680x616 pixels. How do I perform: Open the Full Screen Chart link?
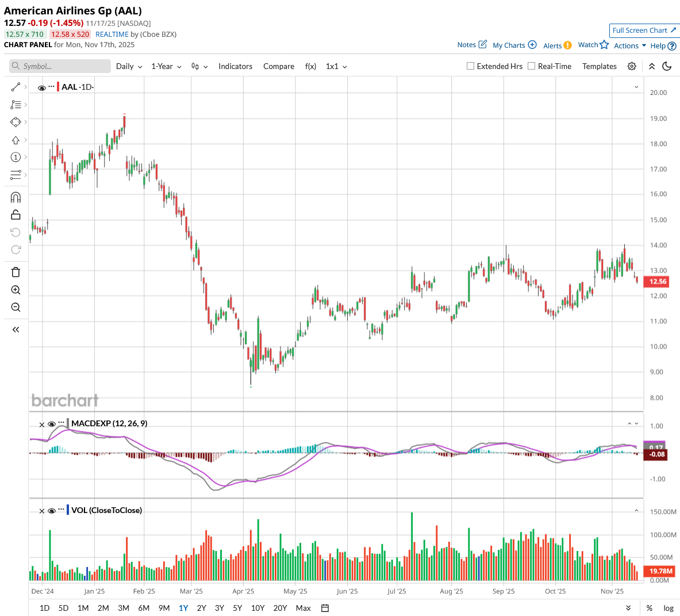point(644,30)
